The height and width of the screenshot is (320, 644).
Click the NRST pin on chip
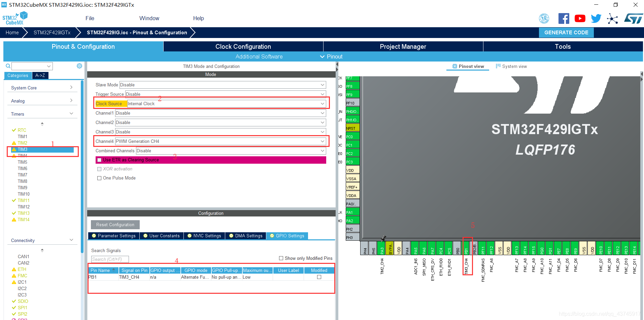[x=352, y=128]
